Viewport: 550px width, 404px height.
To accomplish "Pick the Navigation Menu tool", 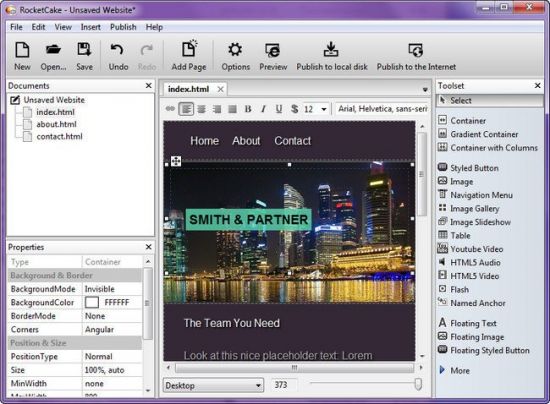I will pos(475,195).
